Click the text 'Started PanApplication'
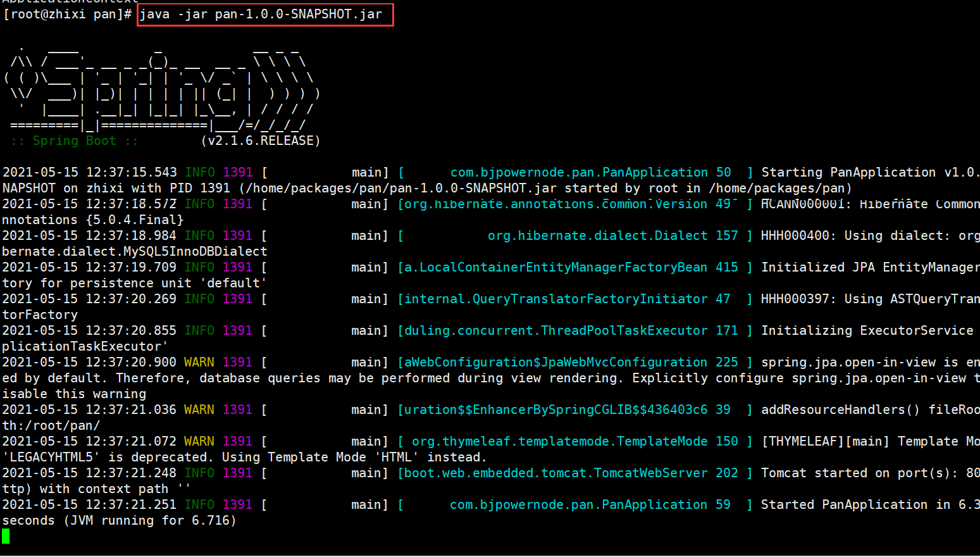 click(x=845, y=504)
